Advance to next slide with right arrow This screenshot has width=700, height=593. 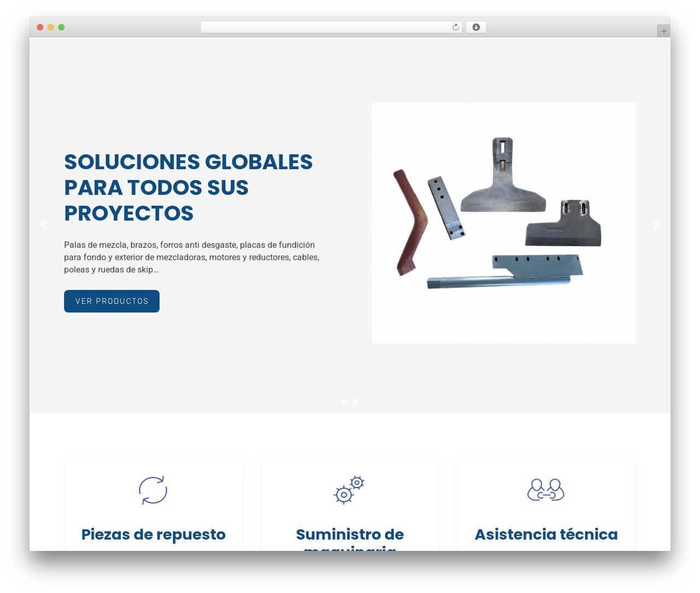(657, 225)
